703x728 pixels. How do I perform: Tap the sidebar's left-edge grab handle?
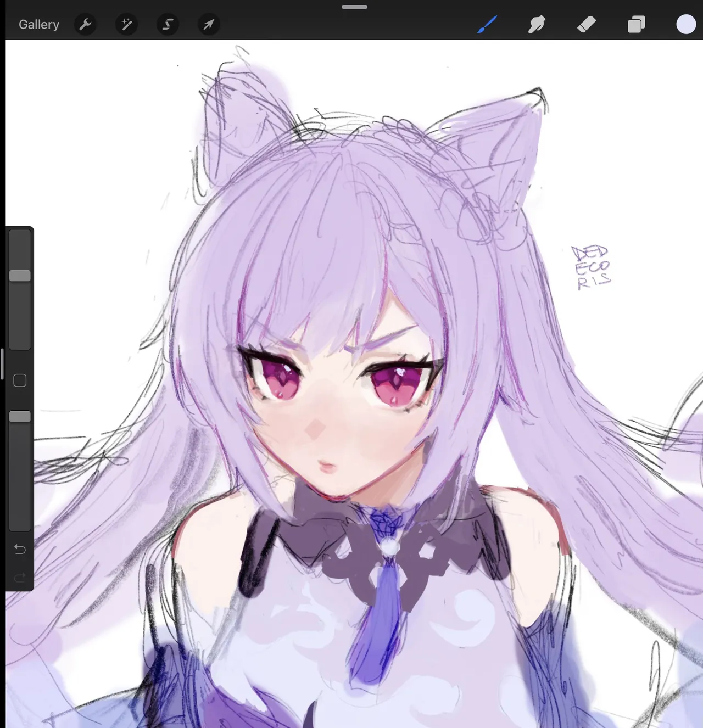tap(2, 363)
